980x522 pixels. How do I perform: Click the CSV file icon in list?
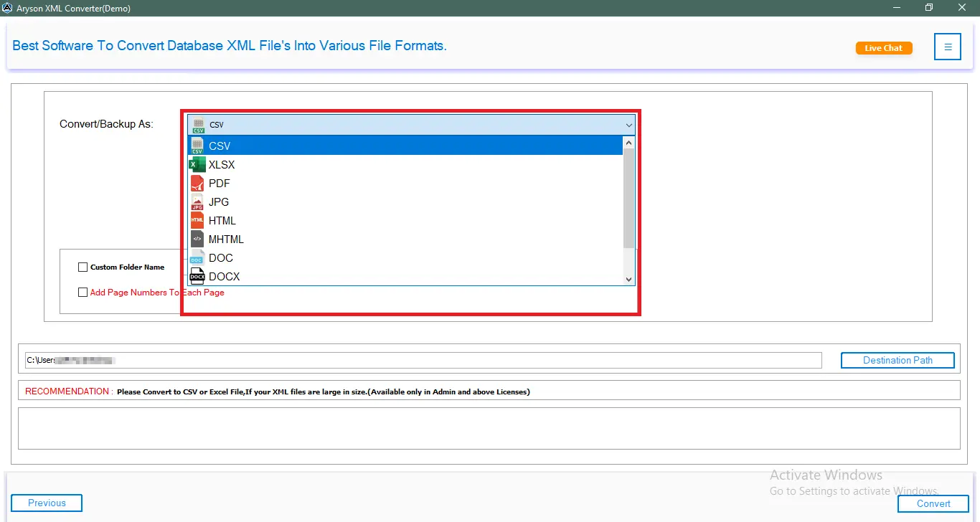tap(197, 146)
